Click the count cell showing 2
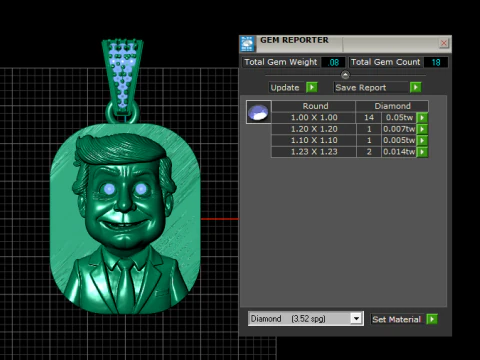 (x=369, y=152)
